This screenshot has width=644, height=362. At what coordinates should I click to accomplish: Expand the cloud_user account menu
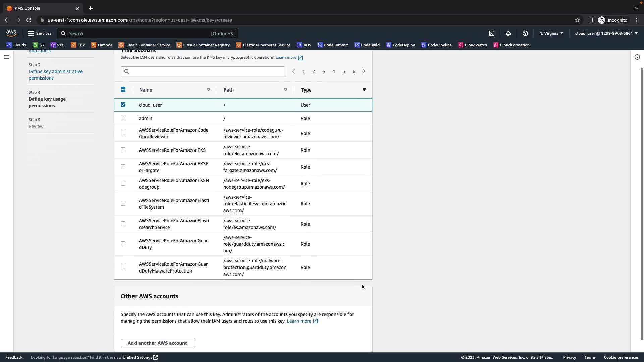point(606,33)
